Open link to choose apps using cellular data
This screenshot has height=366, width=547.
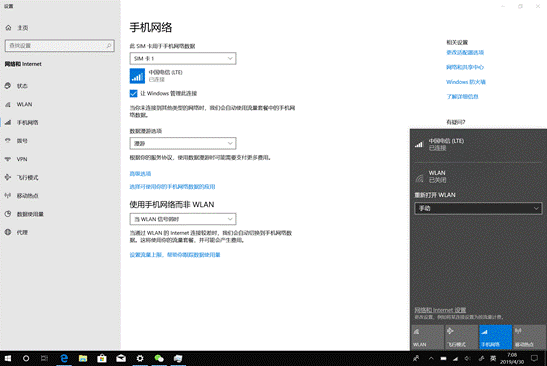[x=172, y=187]
